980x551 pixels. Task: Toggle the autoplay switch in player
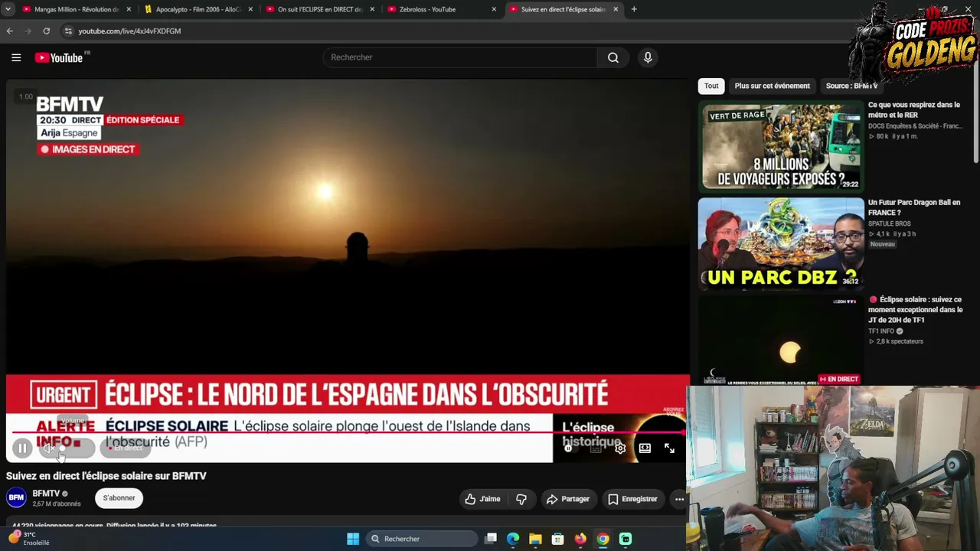(x=570, y=448)
